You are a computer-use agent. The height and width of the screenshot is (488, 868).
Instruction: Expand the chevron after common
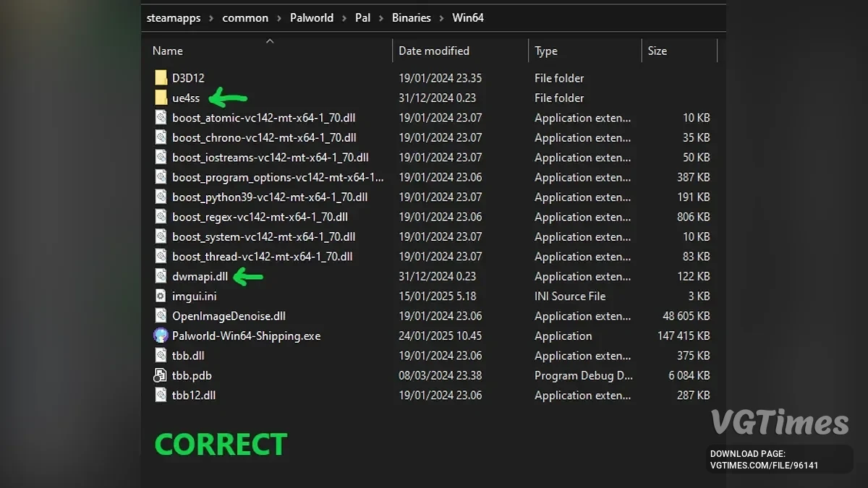pos(279,18)
